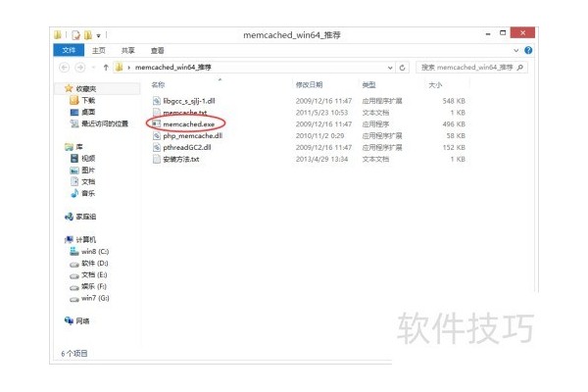588x392 pixels.
Task: Select the libgcc_s_sjlj-1.dll file icon
Action: pos(157,101)
